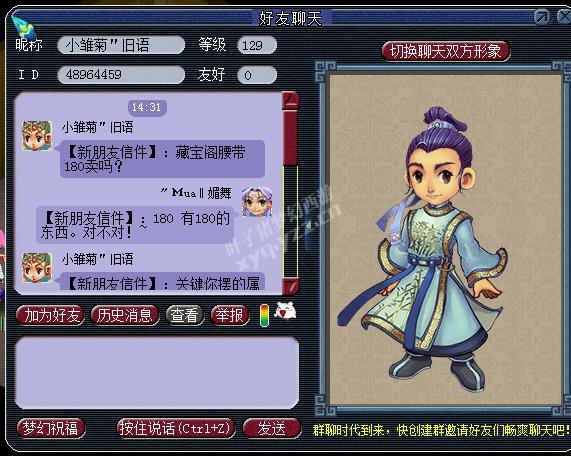Click 梦幻祝福 button
The height and width of the screenshot is (456, 571).
[51, 428]
